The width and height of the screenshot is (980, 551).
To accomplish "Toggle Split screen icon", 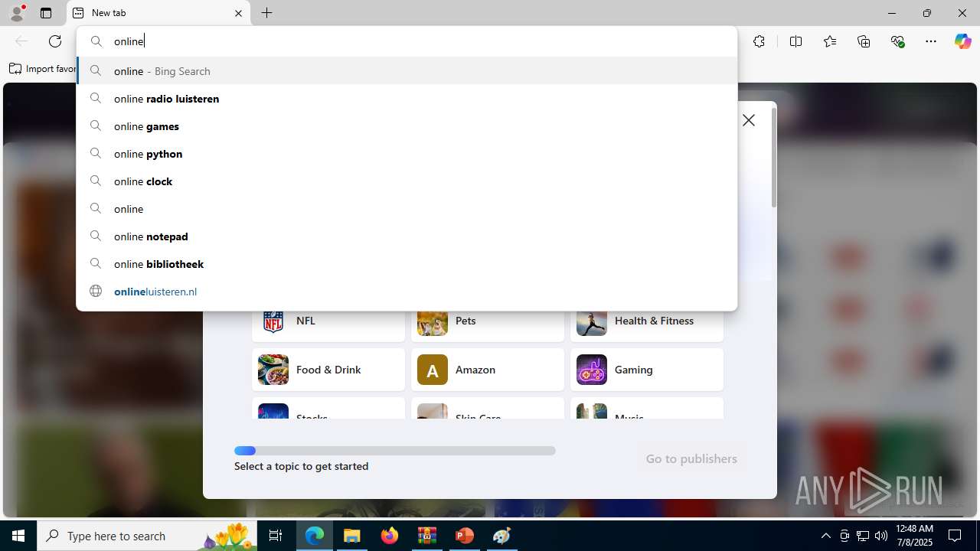I will pos(795,41).
